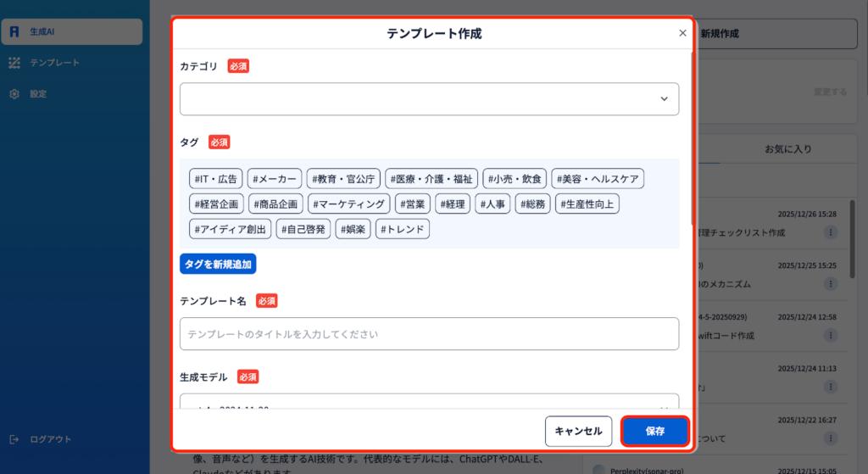Click the テンプレート sidebar icon

click(x=14, y=63)
